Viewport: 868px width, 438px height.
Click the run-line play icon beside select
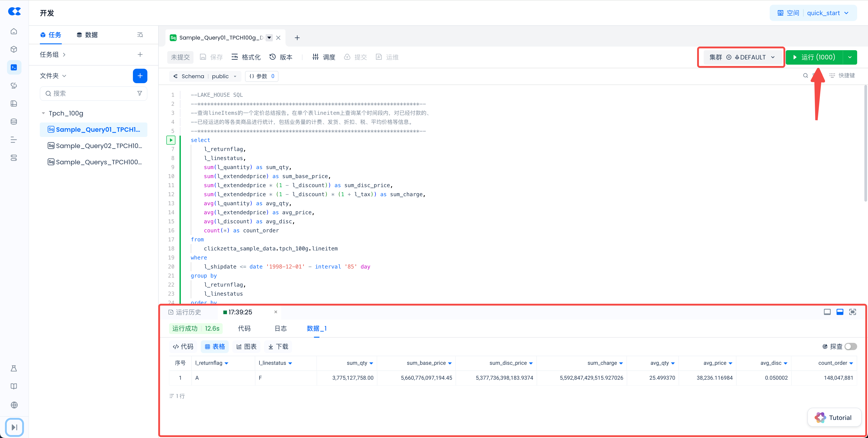(171, 140)
